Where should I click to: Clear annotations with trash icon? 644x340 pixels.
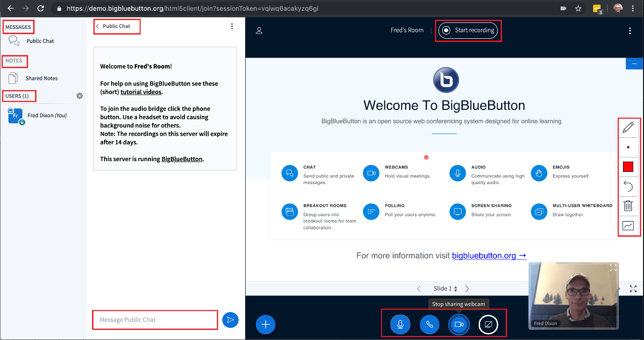[x=628, y=206]
